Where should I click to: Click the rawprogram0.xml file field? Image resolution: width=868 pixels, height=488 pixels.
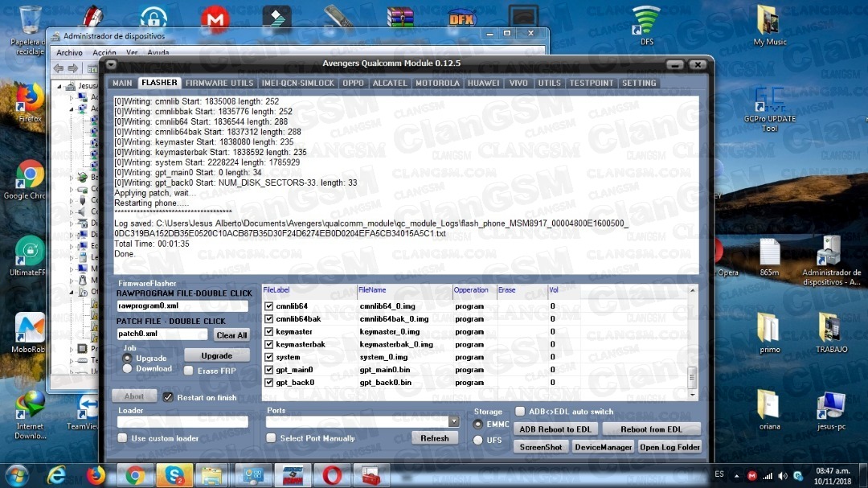[x=182, y=306]
